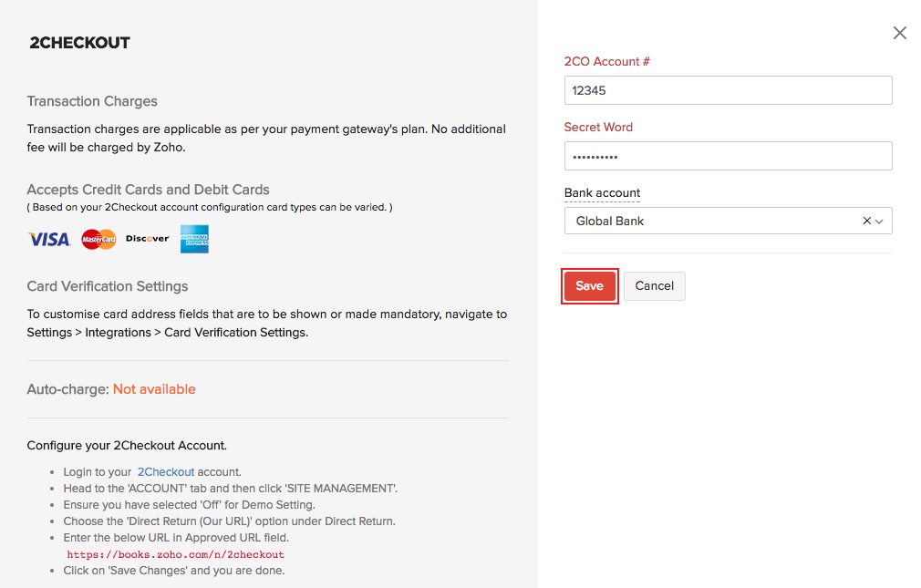Click the MasterCard logo
This screenshot has height=588, width=921.
98,239
